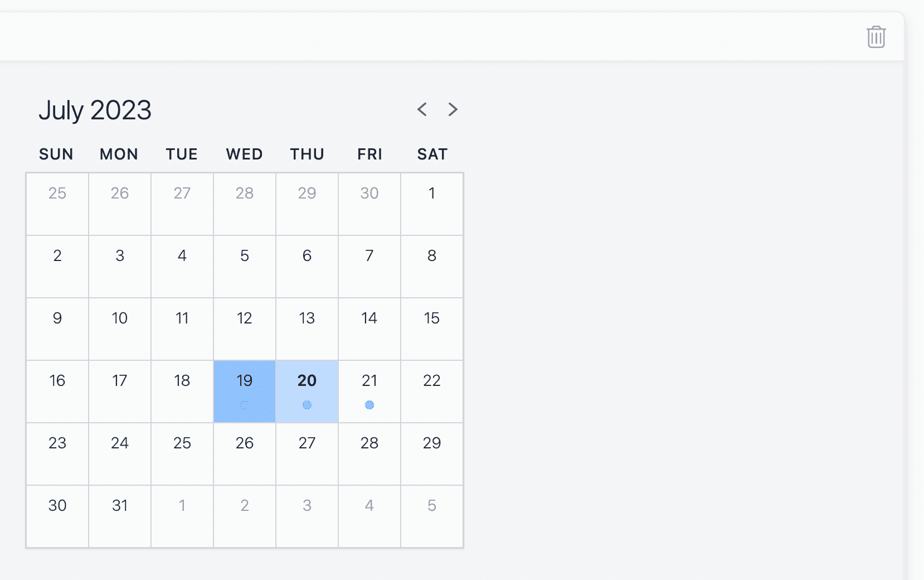This screenshot has height=580, width=924.
Task: Click on July 27 in the Thursday column
Action: 307,453
